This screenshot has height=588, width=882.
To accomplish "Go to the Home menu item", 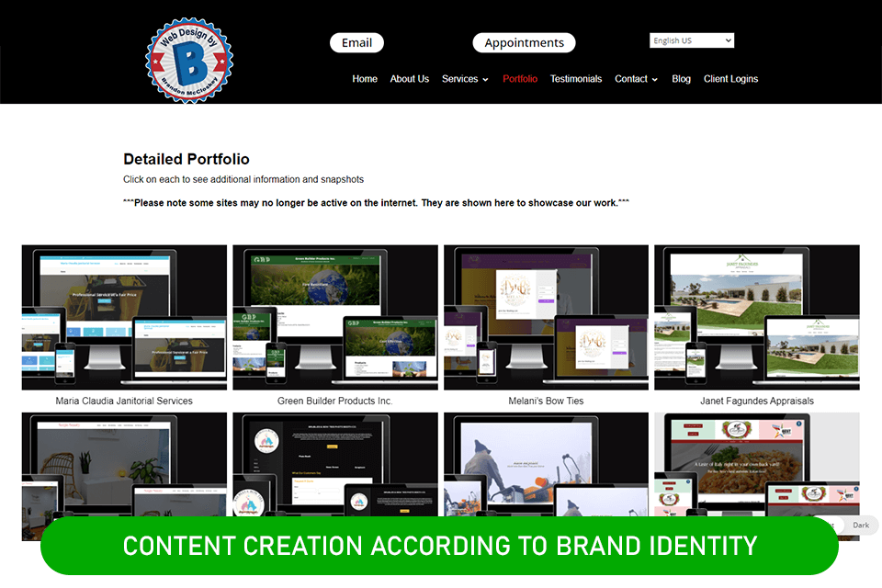I will (x=365, y=79).
